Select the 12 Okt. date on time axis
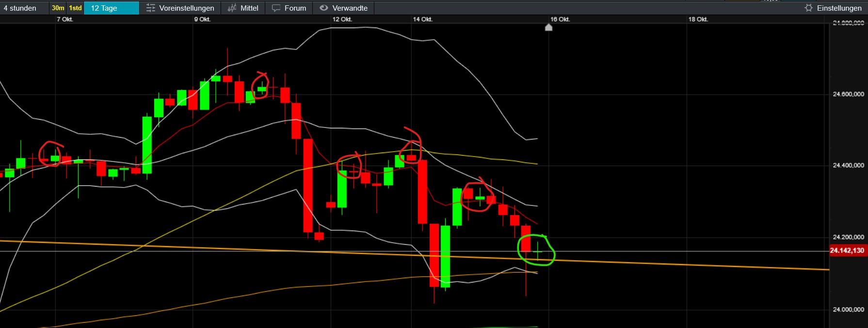Screen dimensions: 868x328 [x=342, y=19]
